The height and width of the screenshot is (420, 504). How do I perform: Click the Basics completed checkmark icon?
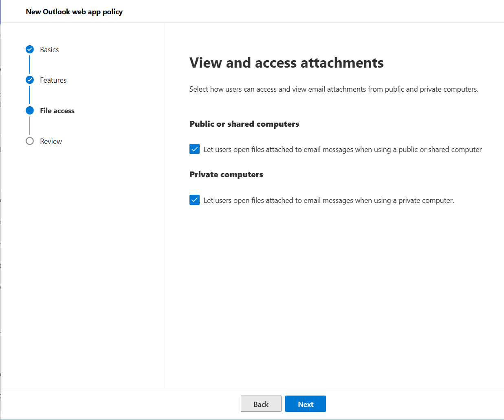pos(30,49)
